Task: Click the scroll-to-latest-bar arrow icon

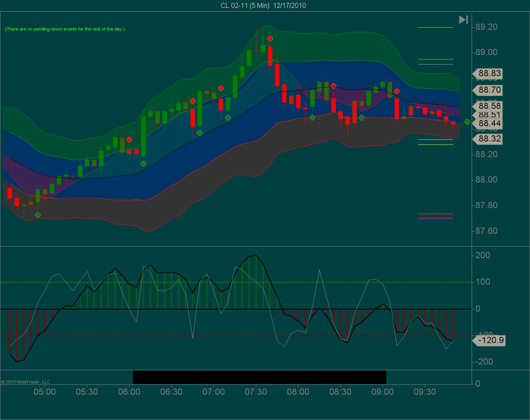Action: (x=463, y=19)
